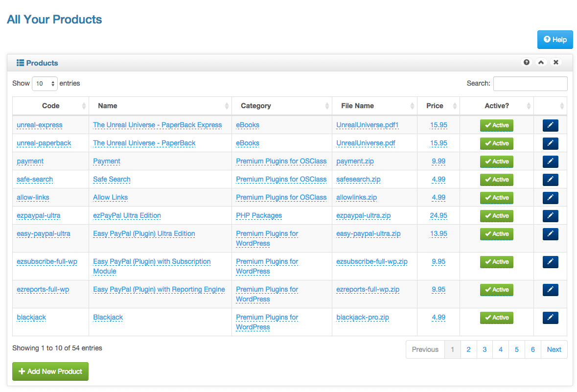Click Easy PayPal (Plugin) with Reporting Engine
The width and height of the screenshot is (577, 392).
pyautogui.click(x=159, y=290)
